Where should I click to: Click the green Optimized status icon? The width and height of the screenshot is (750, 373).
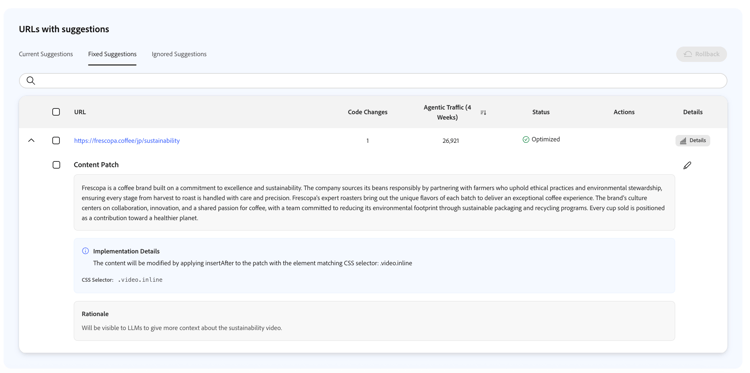(x=526, y=140)
